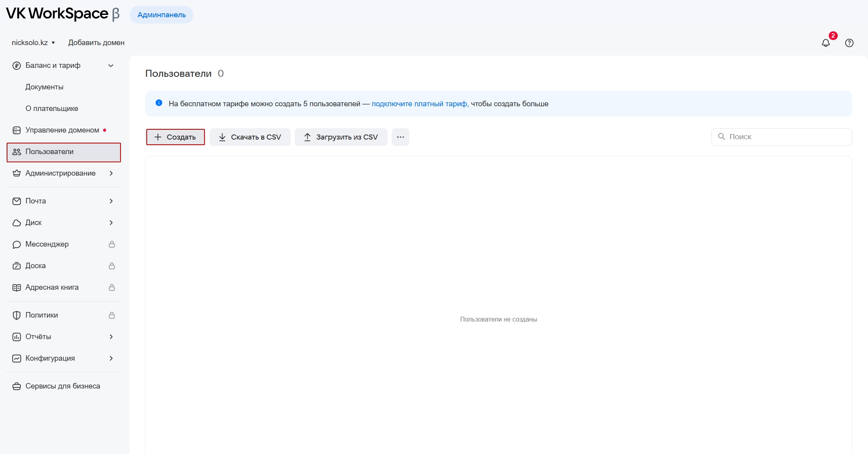Click the blue info icon in banner
Viewport: 868px width, 454px height.
coord(159,103)
